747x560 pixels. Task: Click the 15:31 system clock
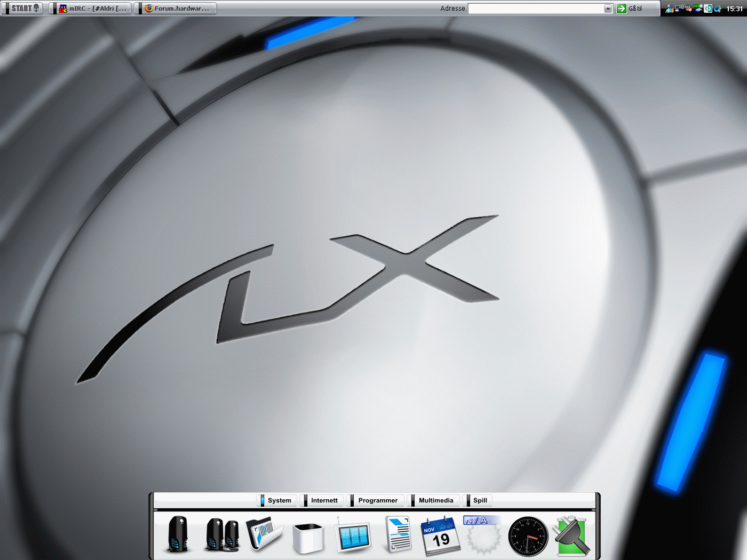pos(735,9)
